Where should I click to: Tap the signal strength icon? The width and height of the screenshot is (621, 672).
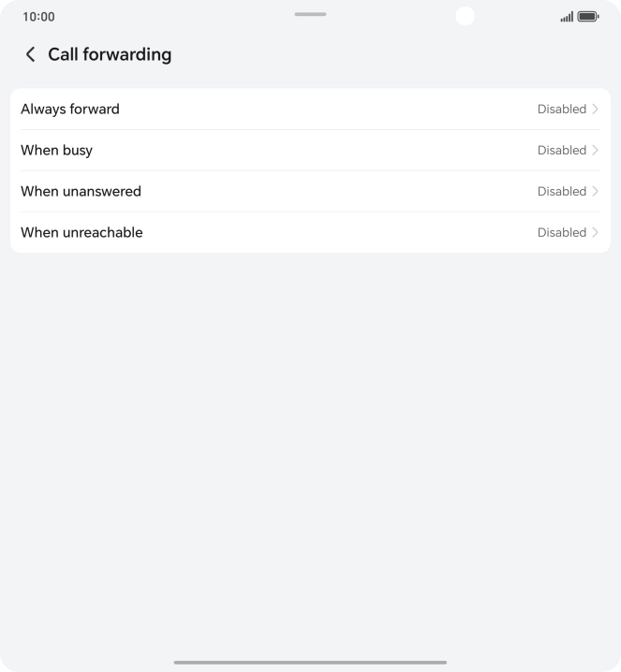(x=566, y=17)
